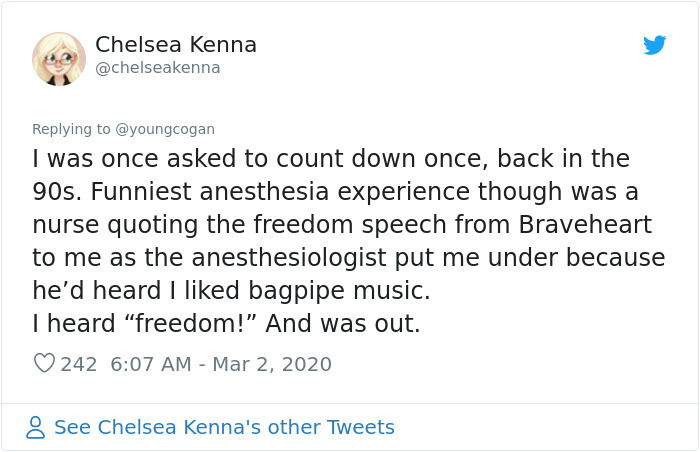Image resolution: width=700 pixels, height=452 pixels.
Task: Like the tweet with the heart icon
Action: tap(44, 364)
